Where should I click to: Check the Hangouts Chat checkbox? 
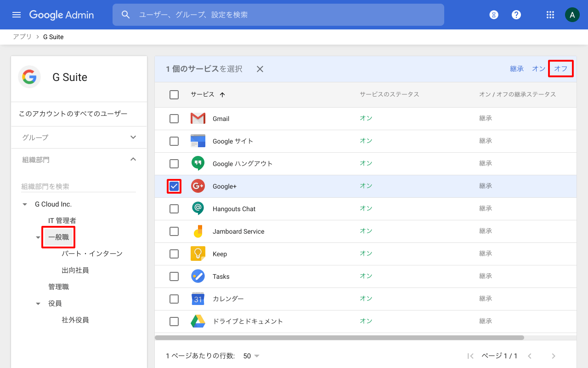(174, 209)
